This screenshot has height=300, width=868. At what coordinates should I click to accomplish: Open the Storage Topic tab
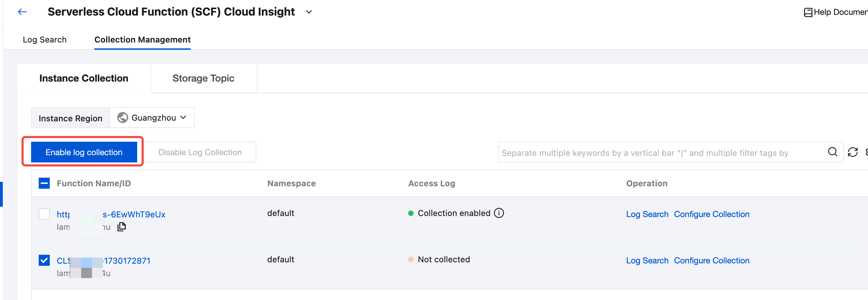point(203,78)
